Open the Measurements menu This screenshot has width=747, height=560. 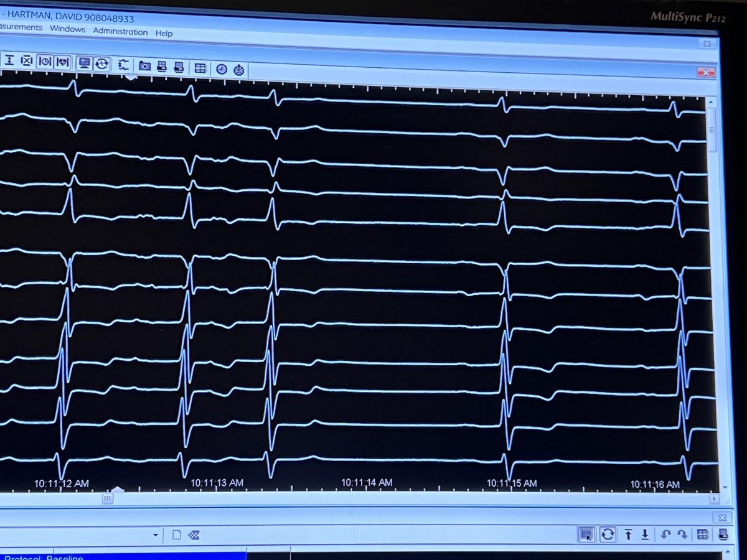point(21,27)
